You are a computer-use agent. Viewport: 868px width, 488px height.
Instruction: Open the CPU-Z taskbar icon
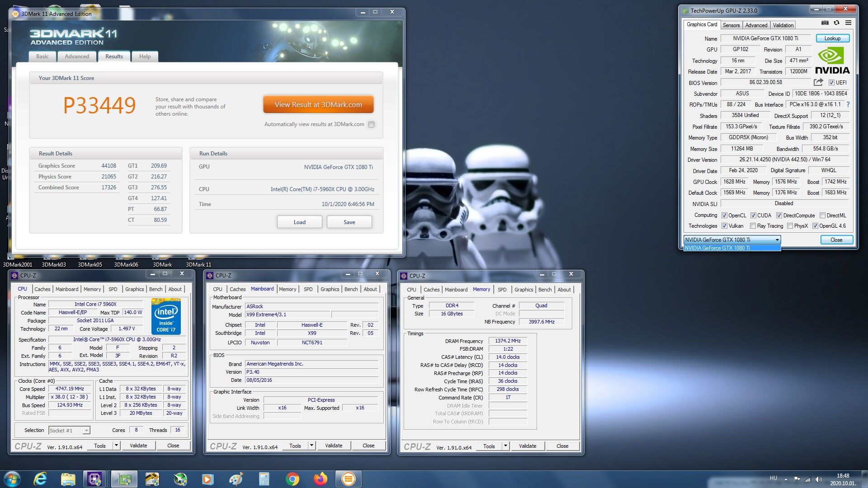tap(94, 479)
